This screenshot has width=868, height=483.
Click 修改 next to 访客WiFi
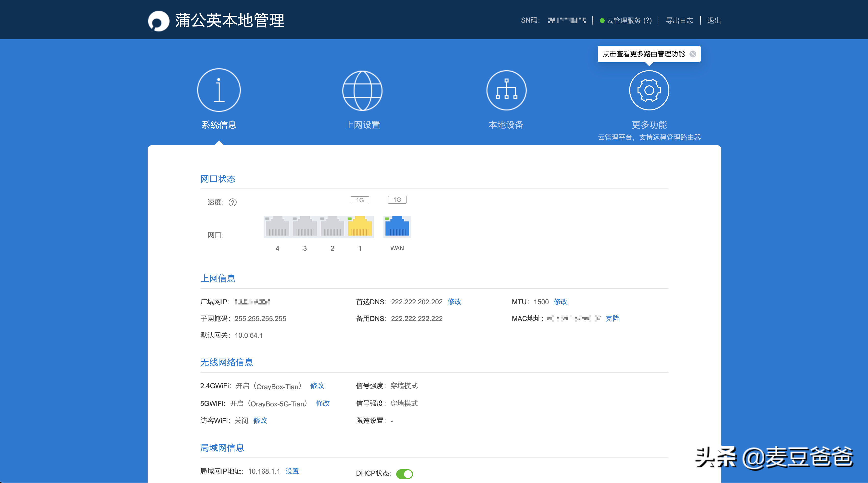[x=260, y=421]
